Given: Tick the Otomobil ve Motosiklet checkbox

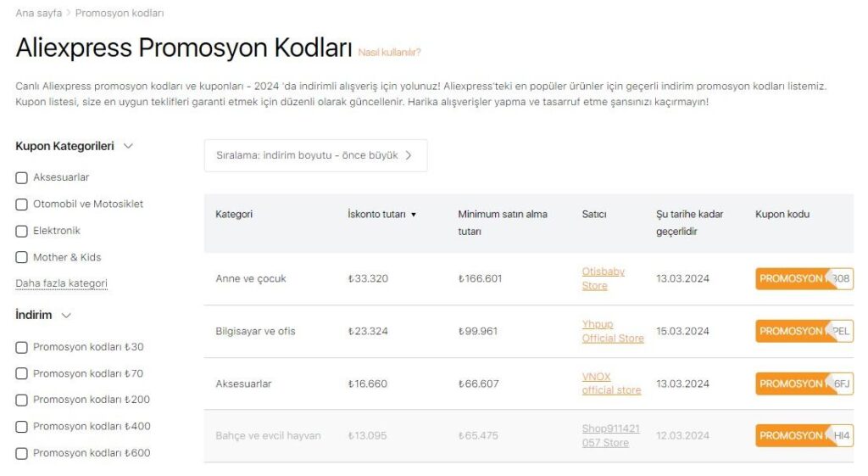Looking at the screenshot, I should pos(21,204).
